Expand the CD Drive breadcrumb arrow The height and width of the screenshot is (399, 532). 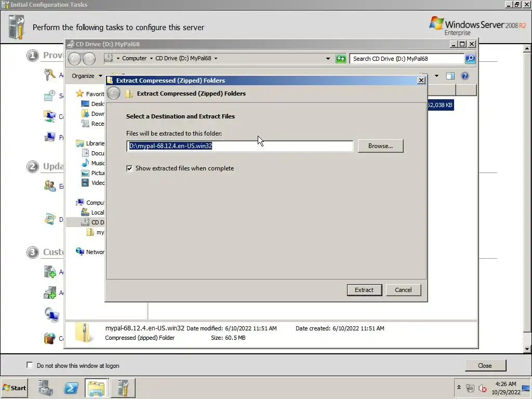216,58
